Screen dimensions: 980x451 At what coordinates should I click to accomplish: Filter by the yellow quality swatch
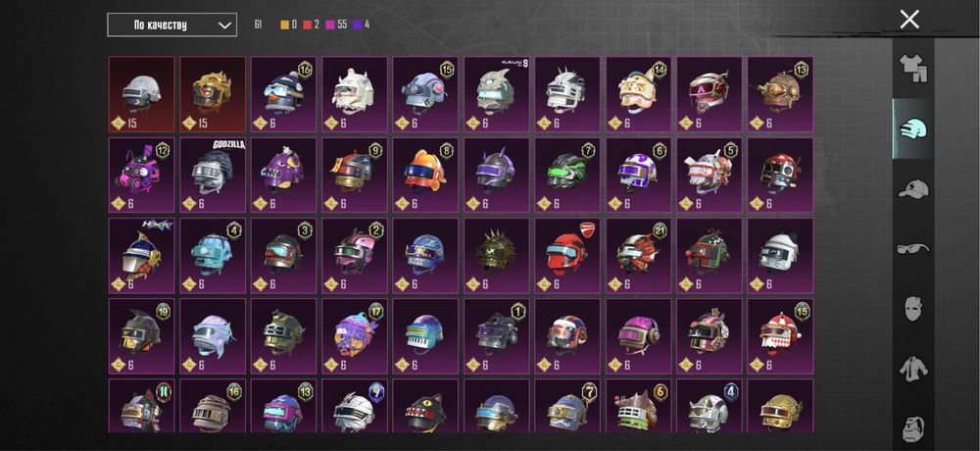tap(284, 25)
